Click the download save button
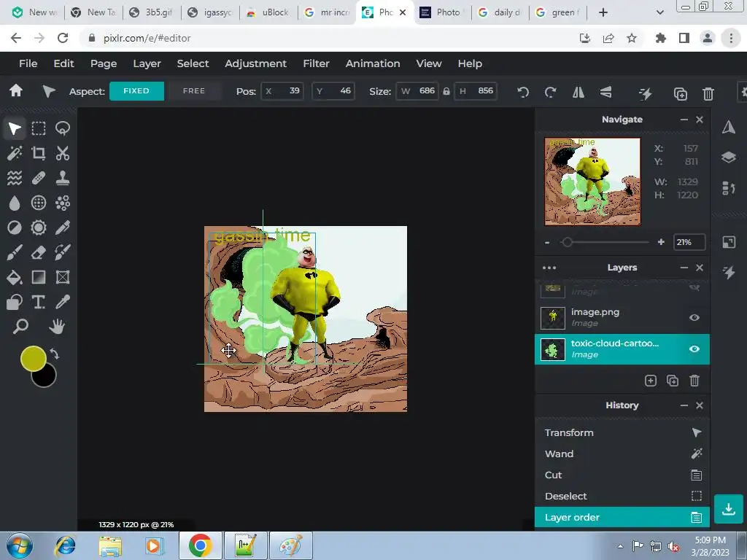Screen dimensions: 747x560 coord(729,509)
